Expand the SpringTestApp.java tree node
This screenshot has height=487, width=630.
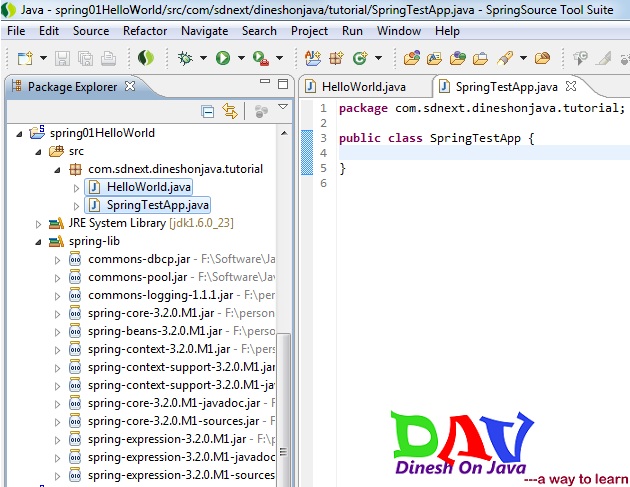(x=76, y=206)
